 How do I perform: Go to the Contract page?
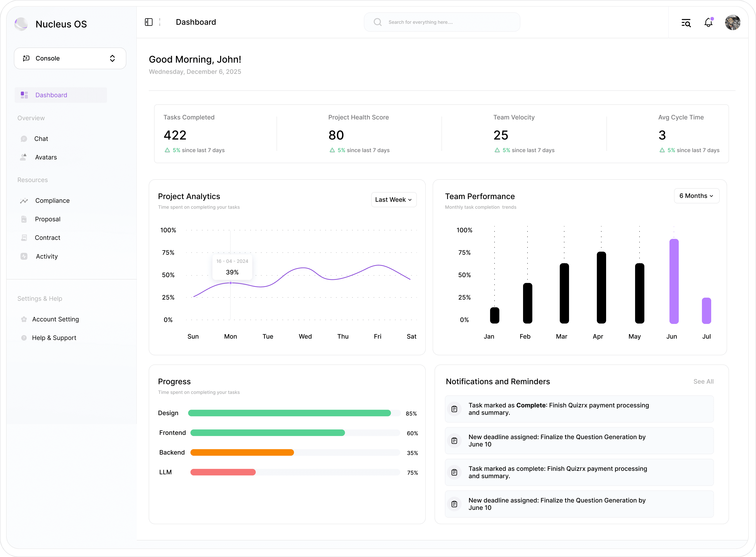pyautogui.click(x=48, y=238)
